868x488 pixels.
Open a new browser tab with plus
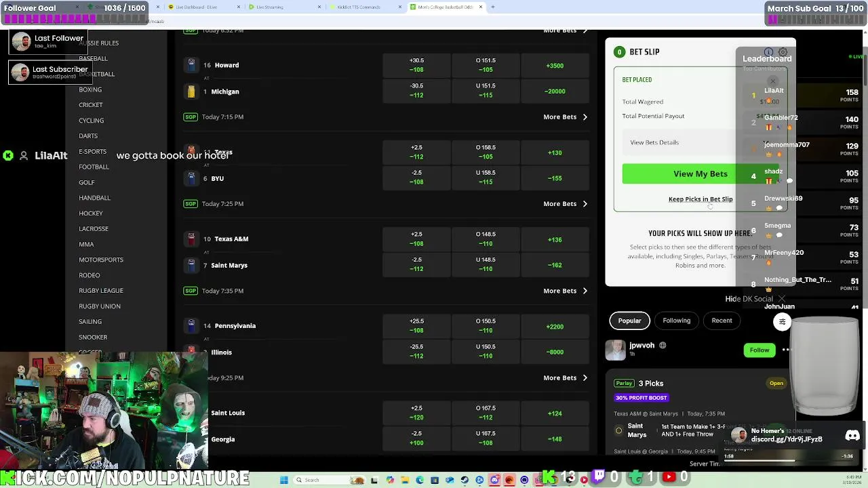(493, 7)
